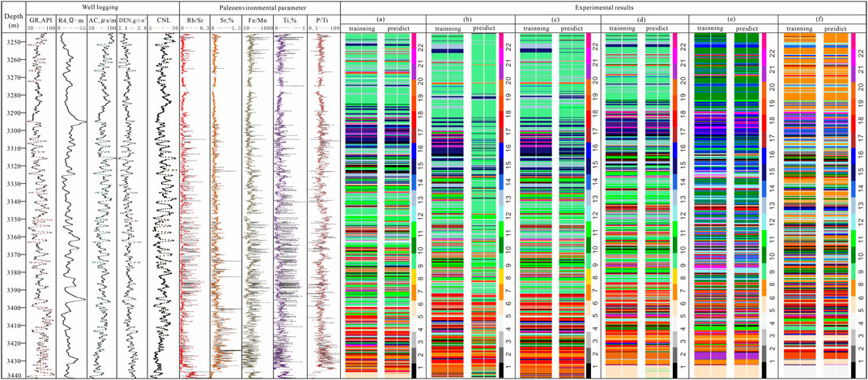
Task: Select the "DEN,g/cm³" track header
Action: (132, 20)
